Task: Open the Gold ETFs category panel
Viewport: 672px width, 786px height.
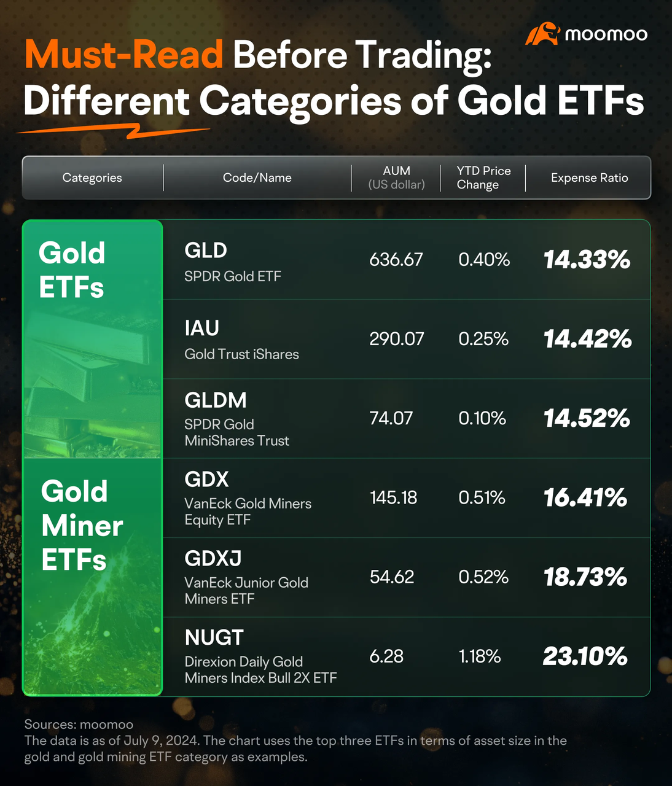Action: click(x=93, y=339)
